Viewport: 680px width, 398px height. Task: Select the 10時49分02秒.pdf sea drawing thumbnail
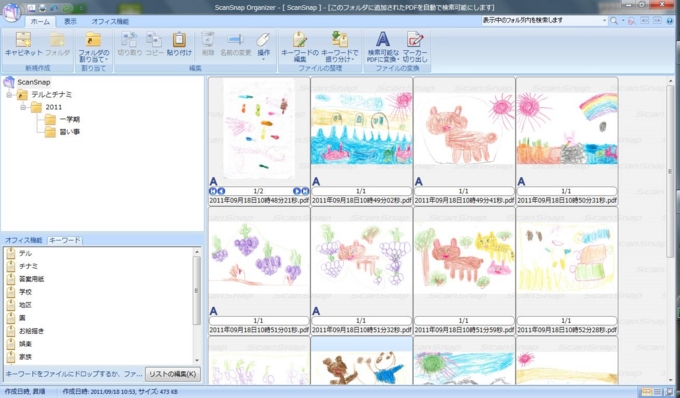[362, 130]
